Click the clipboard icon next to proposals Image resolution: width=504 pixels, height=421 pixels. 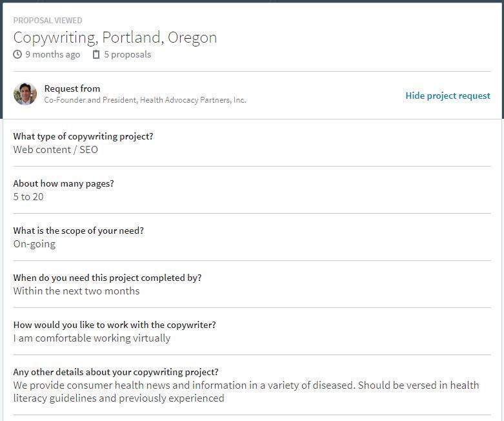pos(96,55)
